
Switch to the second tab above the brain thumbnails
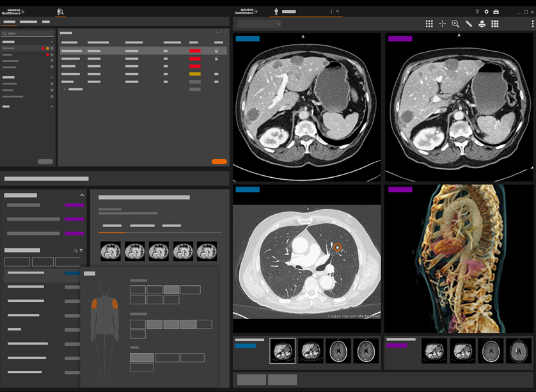coord(142,226)
